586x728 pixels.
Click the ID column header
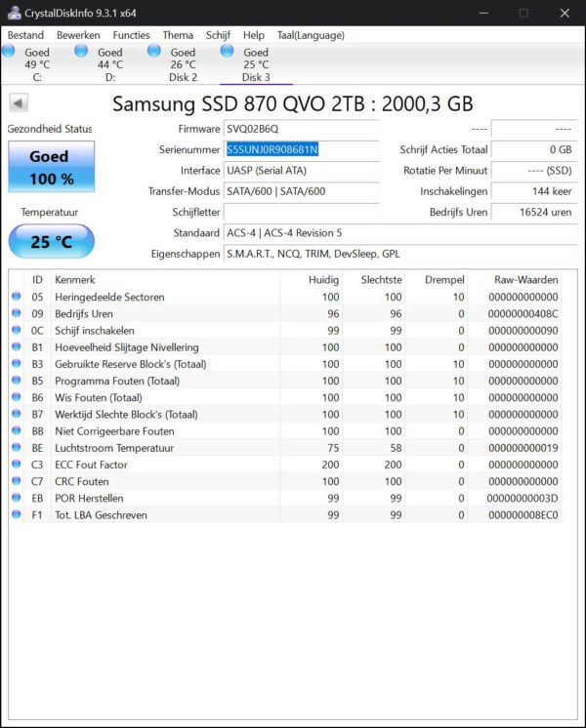pyautogui.click(x=37, y=280)
